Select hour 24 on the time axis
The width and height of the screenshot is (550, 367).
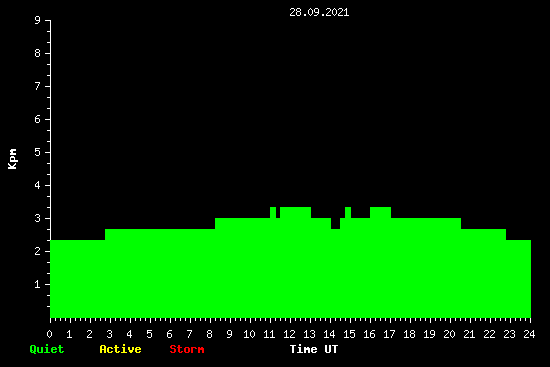tap(529, 334)
